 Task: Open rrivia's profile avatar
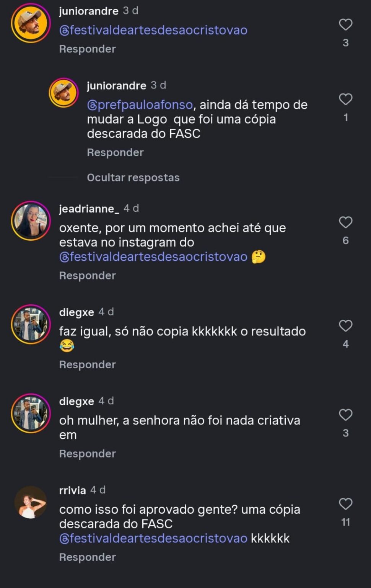(x=31, y=502)
